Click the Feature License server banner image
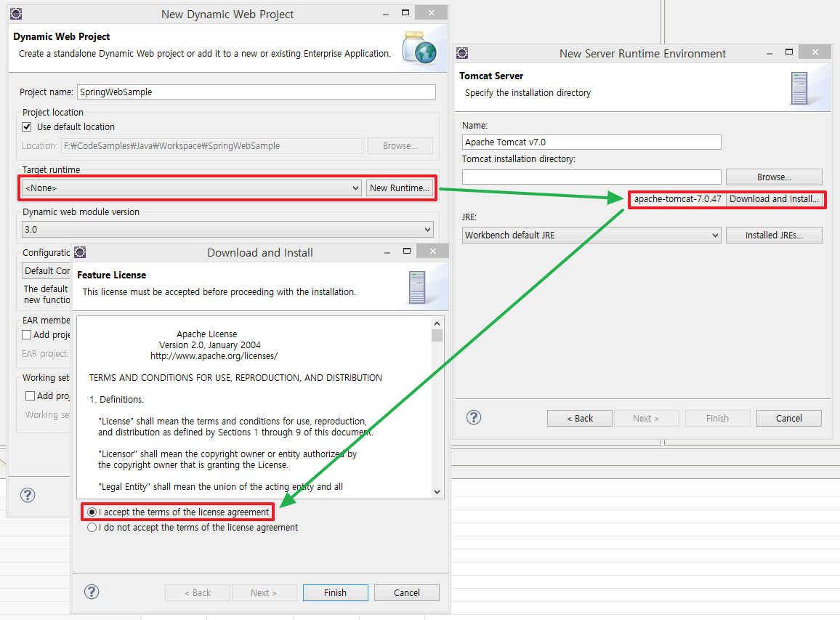The image size is (840, 620). 417,287
